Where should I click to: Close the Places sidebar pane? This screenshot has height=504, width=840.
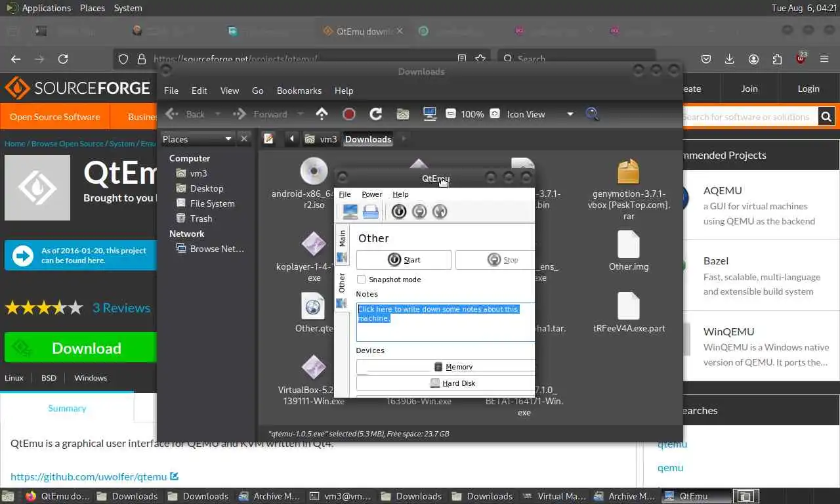pyautogui.click(x=244, y=138)
